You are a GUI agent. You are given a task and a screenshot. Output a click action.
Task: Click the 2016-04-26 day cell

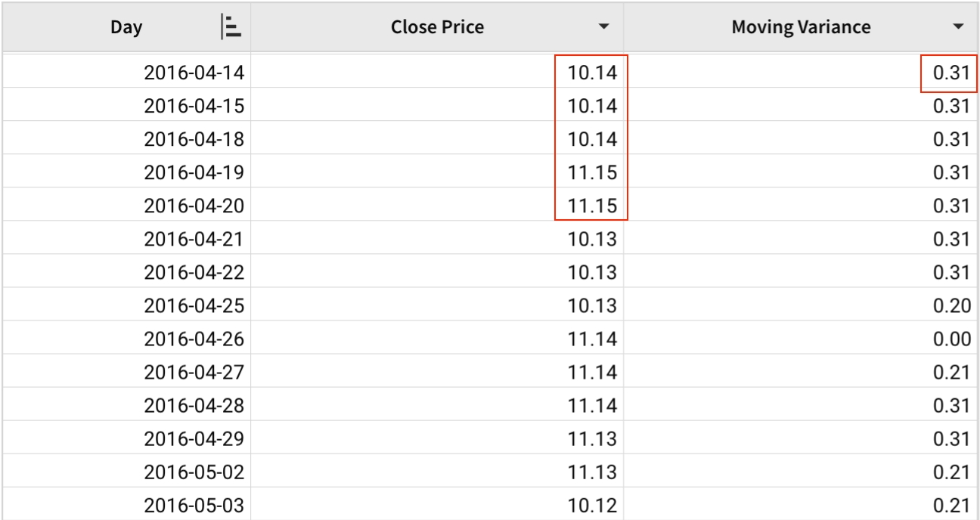[195, 339]
